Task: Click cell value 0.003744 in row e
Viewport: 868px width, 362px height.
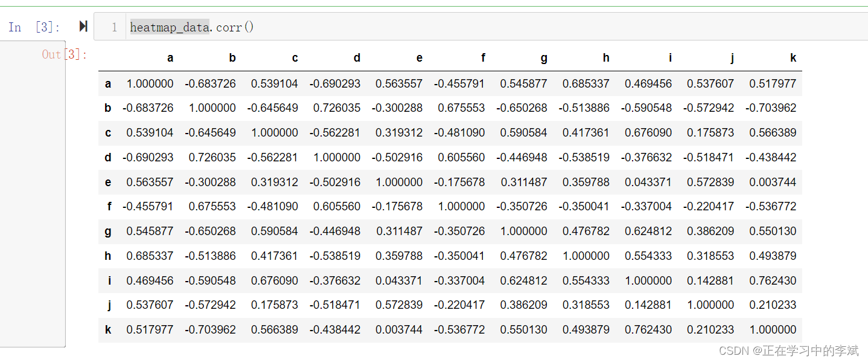Action: [773, 182]
